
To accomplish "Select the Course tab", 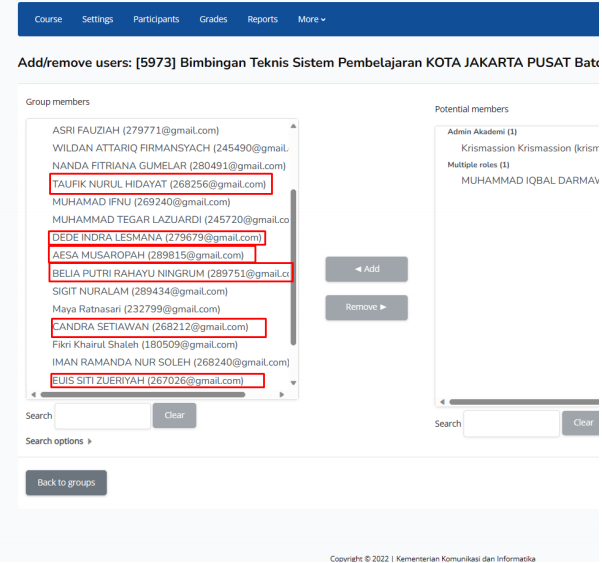I will (48, 19).
